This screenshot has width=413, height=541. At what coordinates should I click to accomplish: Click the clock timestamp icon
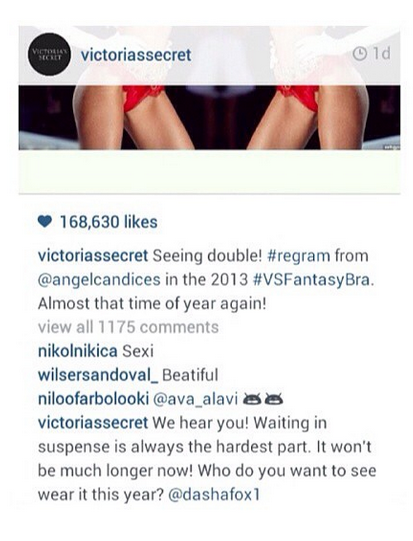tap(360, 54)
